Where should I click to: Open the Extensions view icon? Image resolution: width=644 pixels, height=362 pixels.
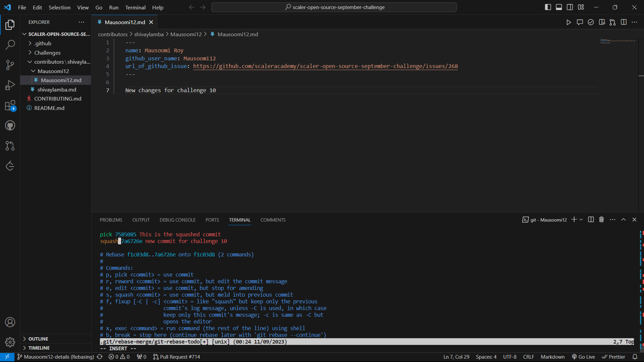[x=10, y=105]
